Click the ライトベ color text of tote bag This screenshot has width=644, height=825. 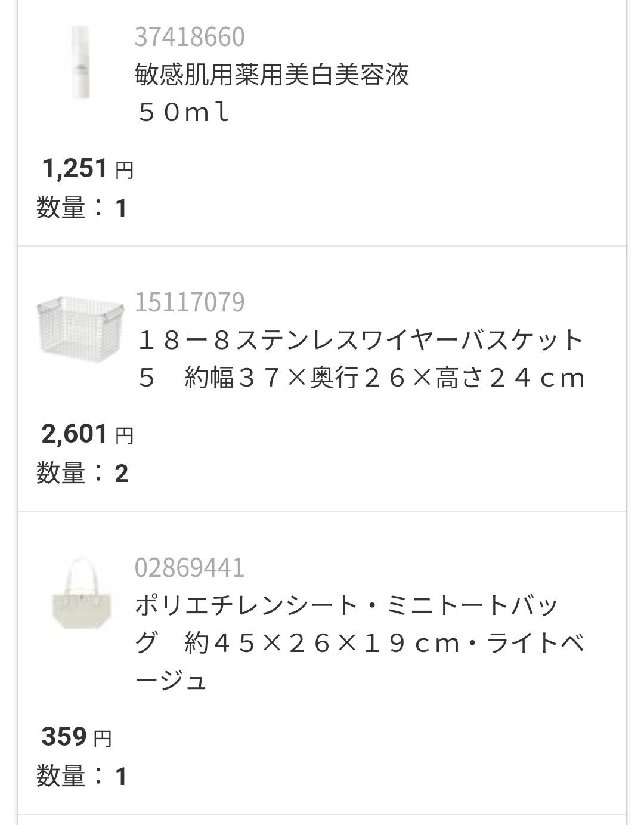pyautogui.click(x=537, y=644)
